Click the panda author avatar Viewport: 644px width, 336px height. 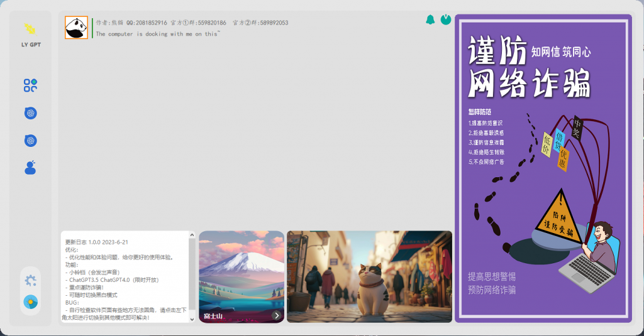click(x=76, y=28)
